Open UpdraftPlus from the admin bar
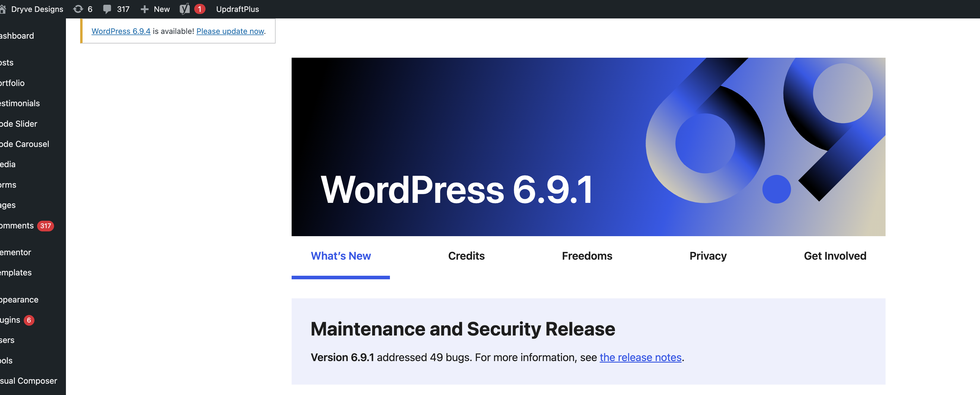980x395 pixels. (x=237, y=9)
